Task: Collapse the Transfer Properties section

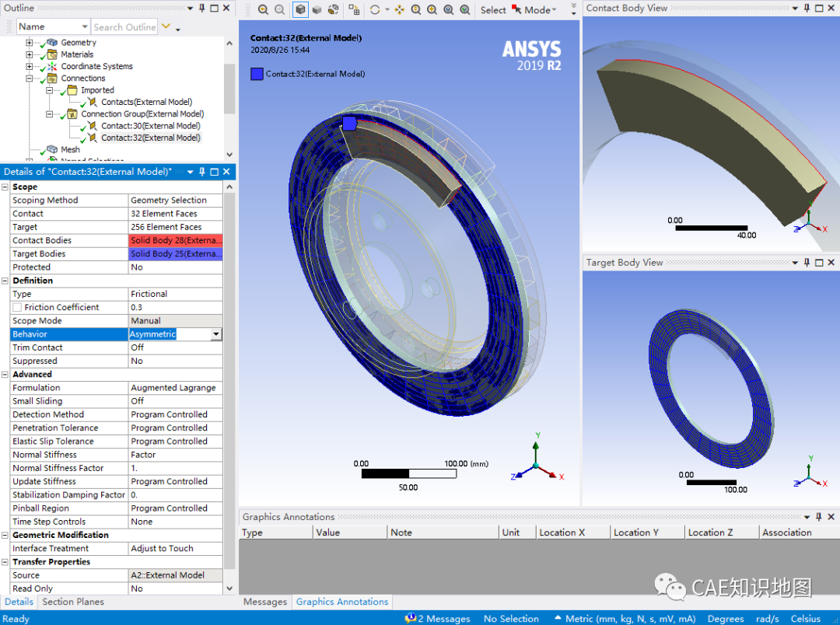Action: click(5, 562)
